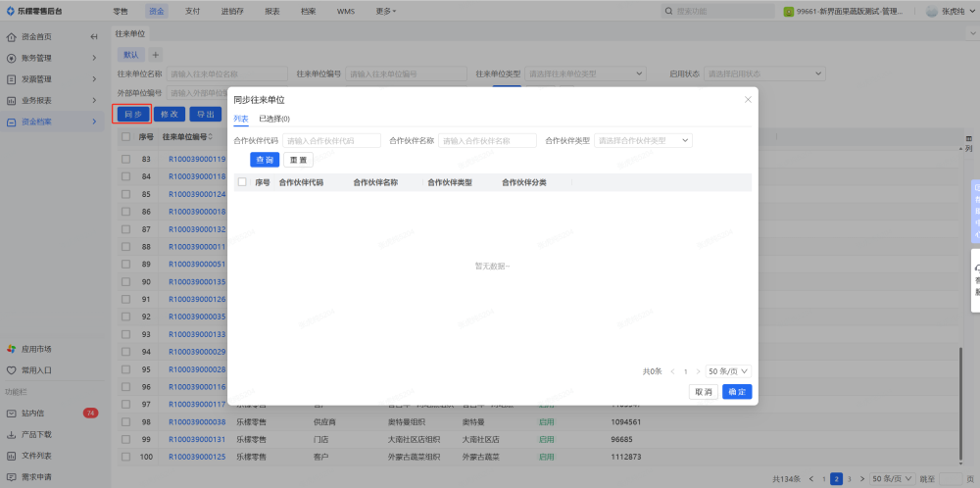Check the checkbox for row 98

click(125, 421)
